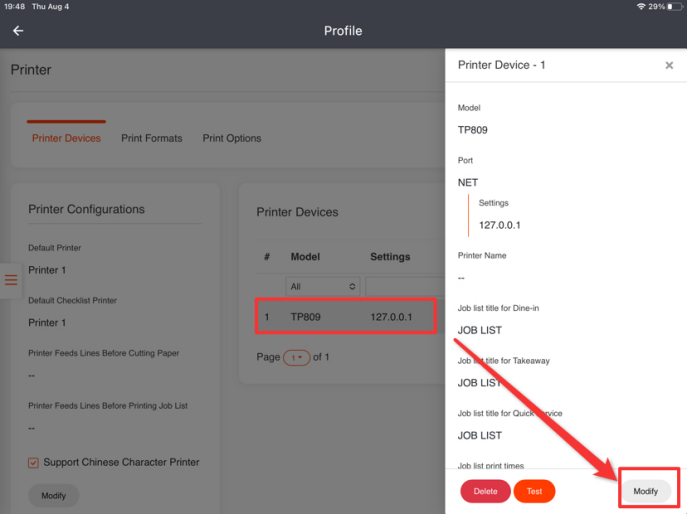Click JOB LIST under Quick Service title

point(480,436)
